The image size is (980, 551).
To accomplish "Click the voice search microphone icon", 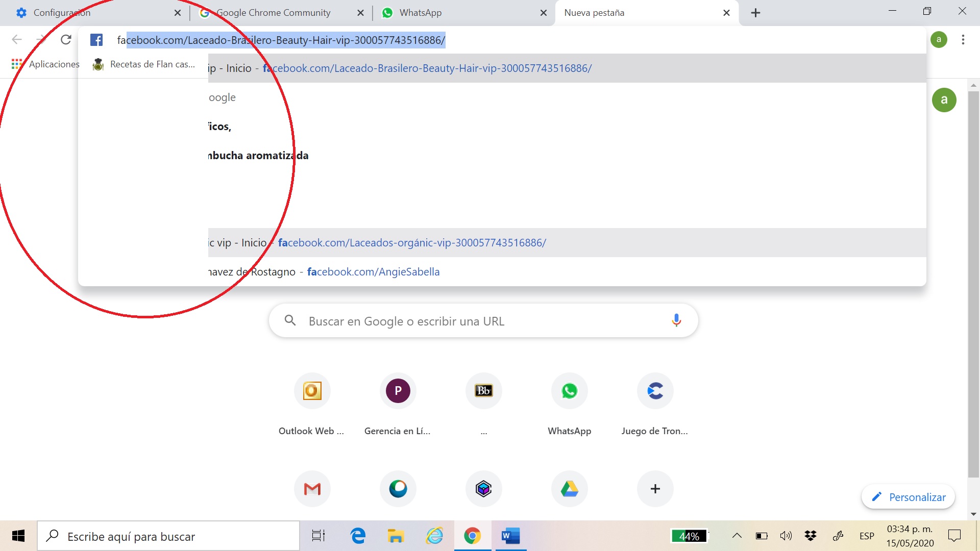I will pyautogui.click(x=676, y=320).
